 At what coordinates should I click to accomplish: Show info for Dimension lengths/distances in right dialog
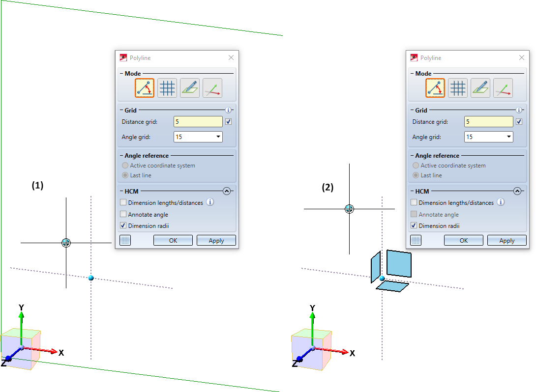point(501,202)
